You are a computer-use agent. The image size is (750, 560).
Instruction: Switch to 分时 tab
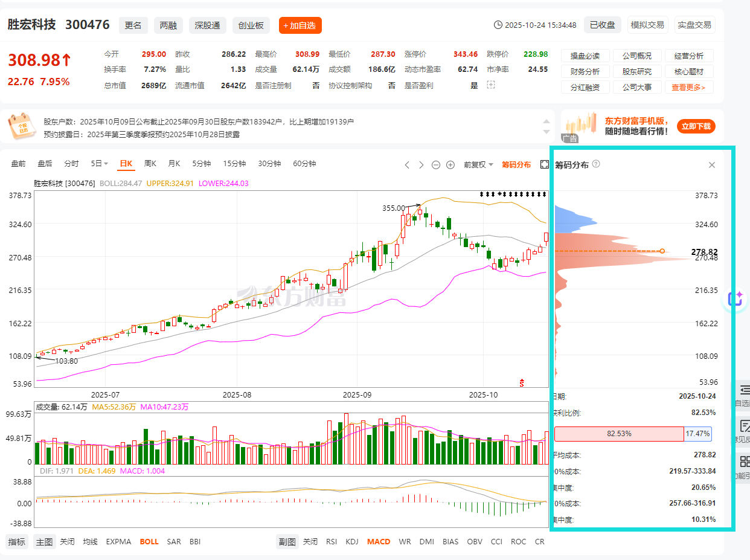[x=71, y=164]
